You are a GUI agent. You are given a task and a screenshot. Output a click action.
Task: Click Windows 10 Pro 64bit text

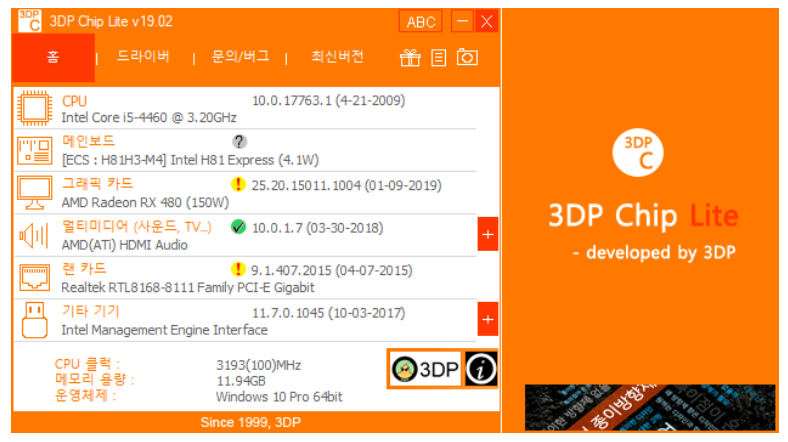click(279, 397)
